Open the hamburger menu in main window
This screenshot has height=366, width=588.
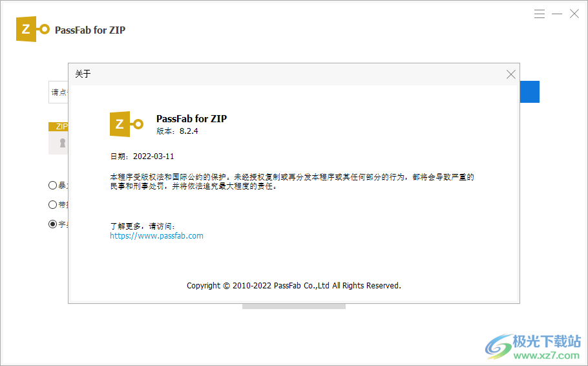coord(540,14)
